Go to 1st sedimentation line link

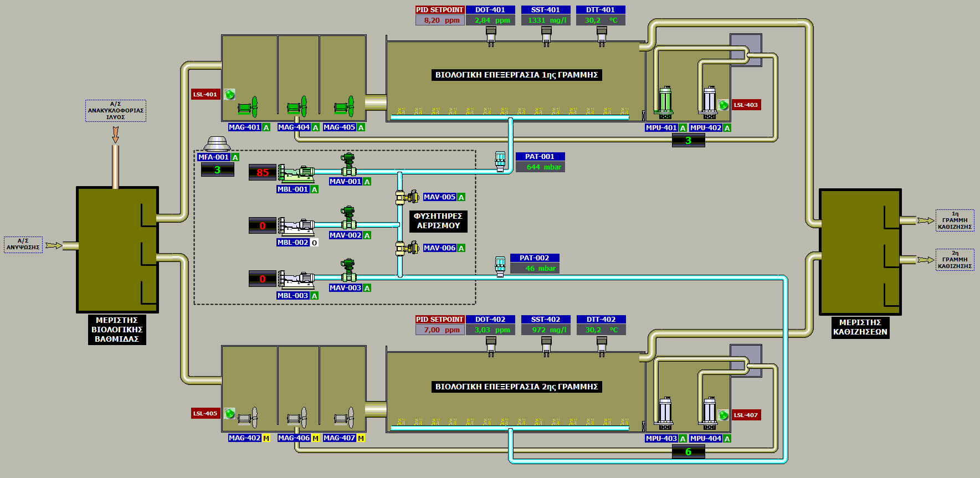click(955, 220)
